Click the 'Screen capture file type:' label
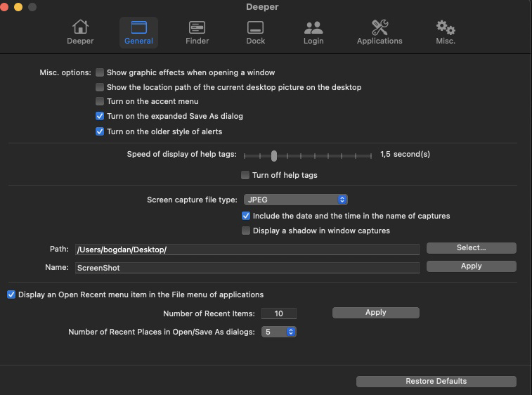 192,200
